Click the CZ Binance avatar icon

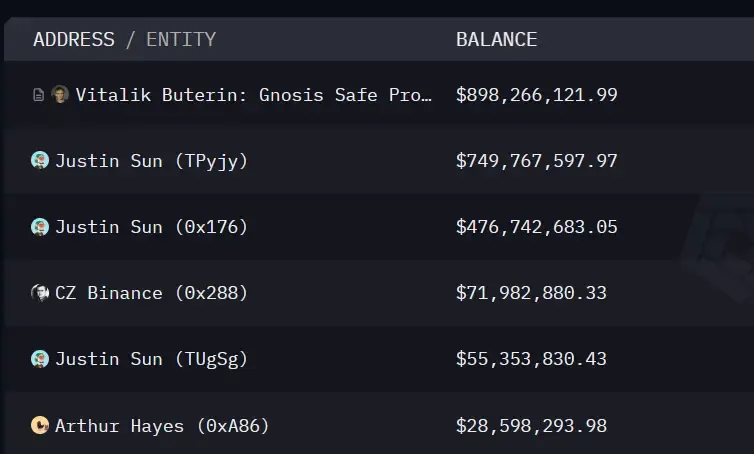pos(40,293)
